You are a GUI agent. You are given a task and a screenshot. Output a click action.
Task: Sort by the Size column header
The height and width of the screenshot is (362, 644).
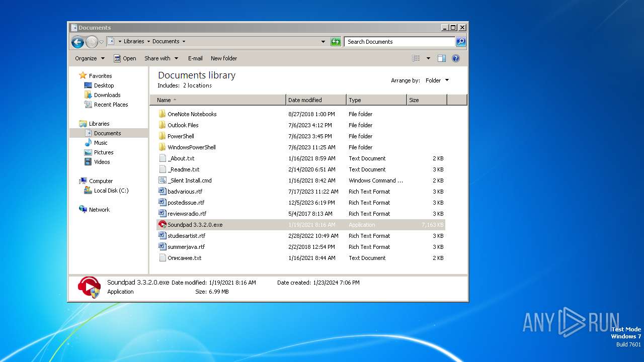click(x=427, y=100)
